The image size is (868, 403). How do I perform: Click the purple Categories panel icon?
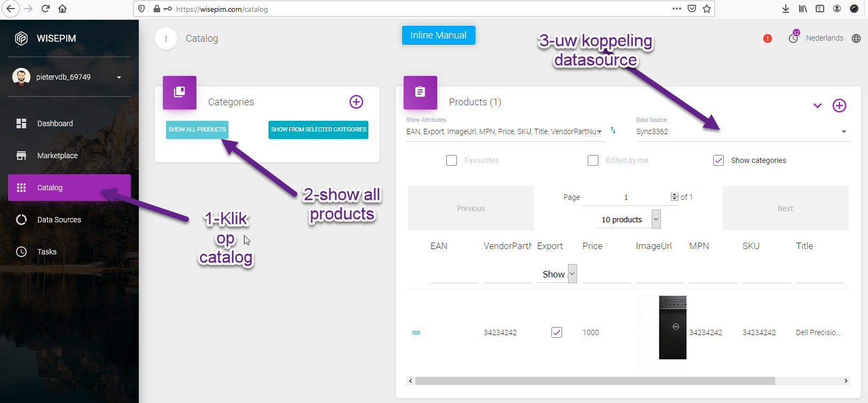click(180, 92)
